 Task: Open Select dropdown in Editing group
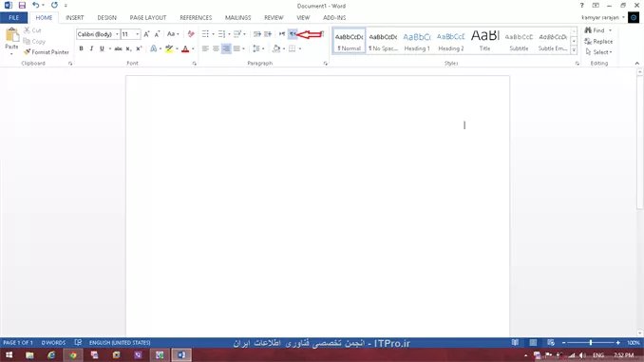click(x=598, y=52)
